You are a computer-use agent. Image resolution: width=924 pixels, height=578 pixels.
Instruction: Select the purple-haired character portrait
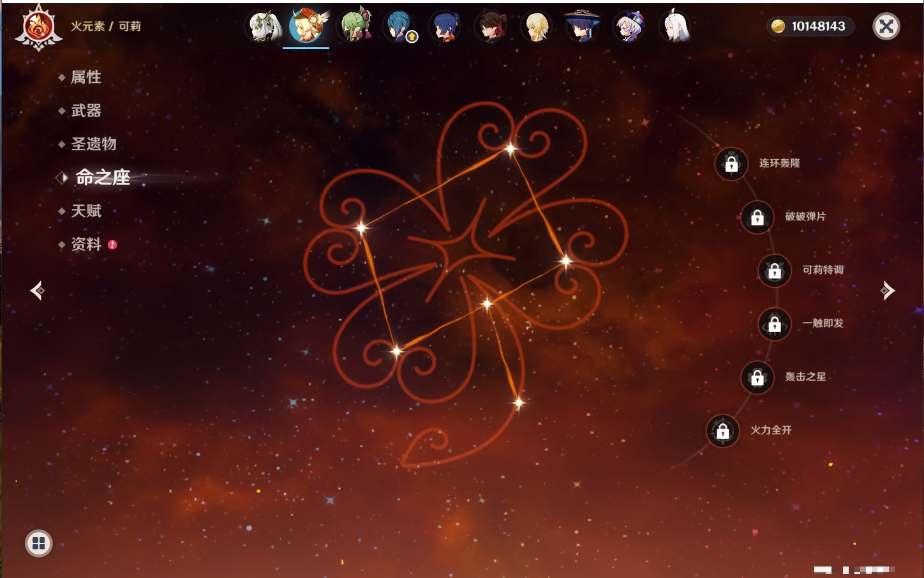629,26
